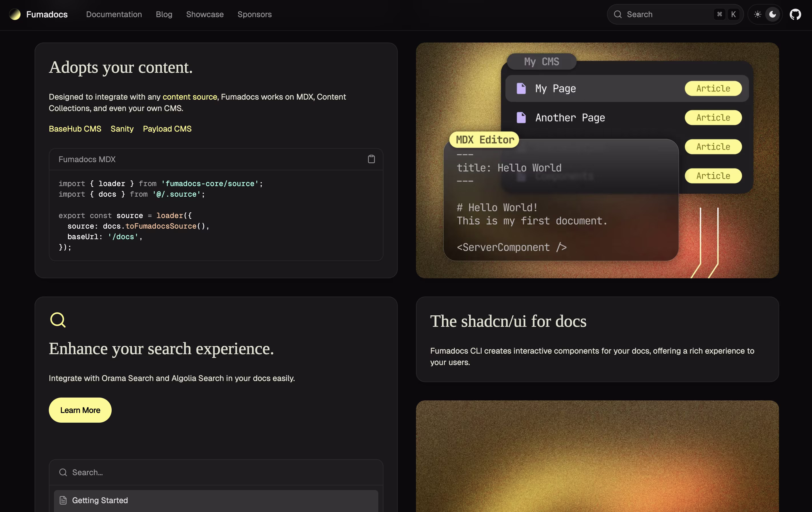Screen dimensions: 812x512
Task: Click the file icon beside My Page
Action: tap(521, 88)
